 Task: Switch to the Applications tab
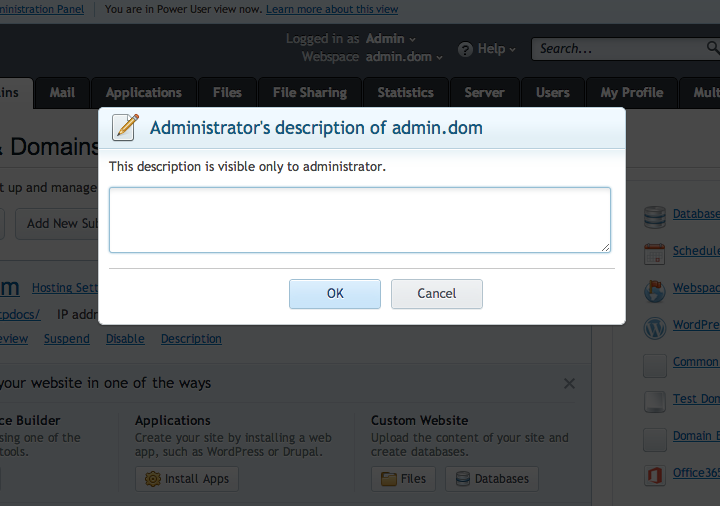point(144,93)
